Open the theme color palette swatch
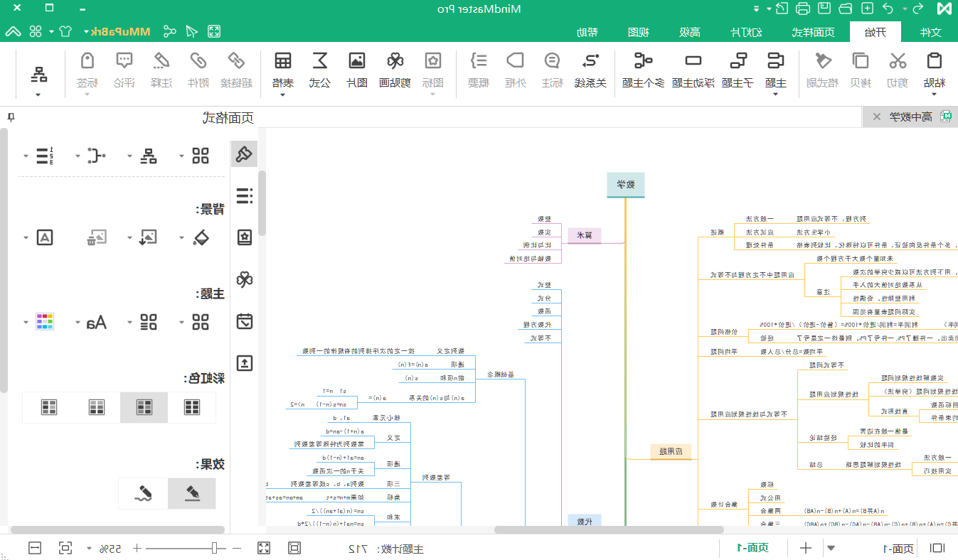This screenshot has height=560, width=958. pos(45,322)
